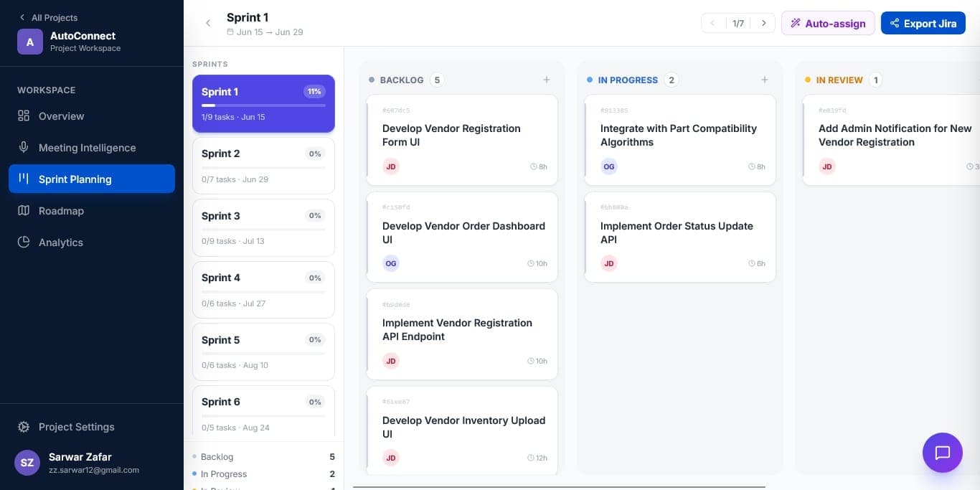Click the Sprint 1 progress bar
The height and width of the screenshot is (490, 980).
pyautogui.click(x=263, y=105)
